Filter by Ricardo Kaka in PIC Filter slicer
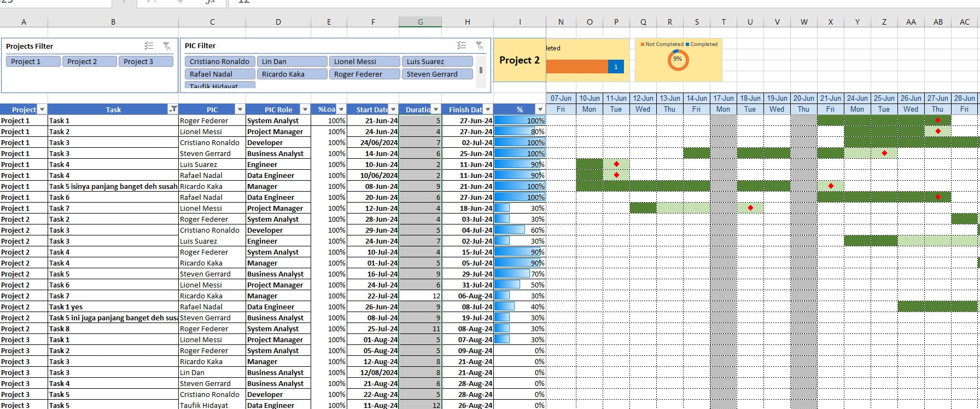Viewport: 980px width, 409px height. point(292,74)
